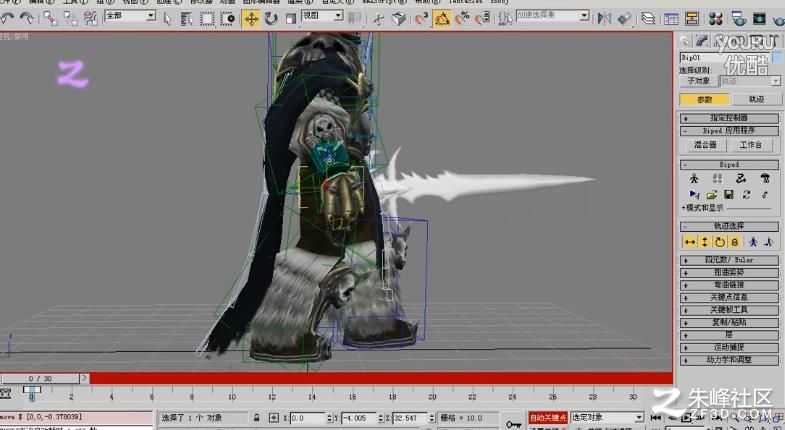Click Biped Load File icon
The width and height of the screenshot is (785, 430).
tap(712, 194)
